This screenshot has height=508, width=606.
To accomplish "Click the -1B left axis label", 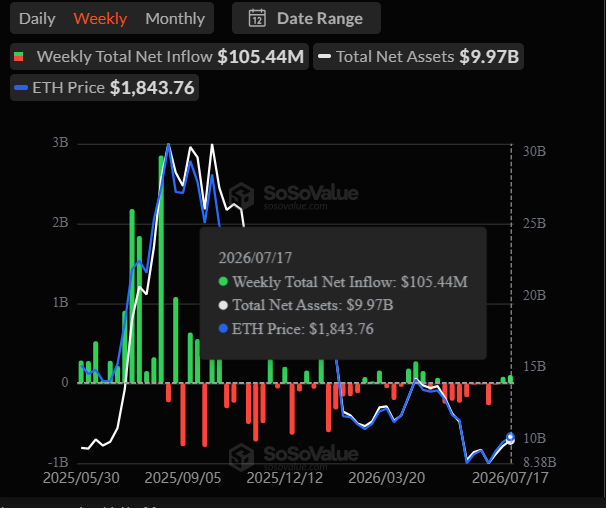I will click(x=58, y=462).
